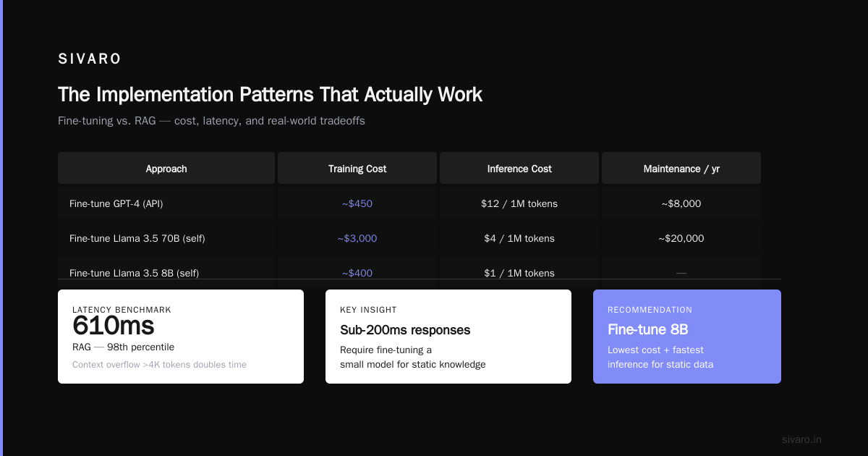Select the title 'The Implementation Patterns That Actually Work'
The width and height of the screenshot is (868, 456).
pyautogui.click(x=270, y=95)
